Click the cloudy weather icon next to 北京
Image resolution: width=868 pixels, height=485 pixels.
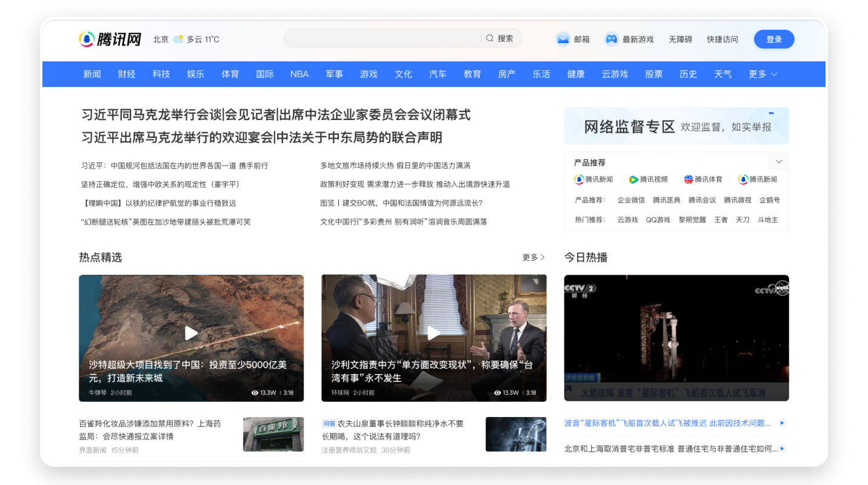click(178, 39)
